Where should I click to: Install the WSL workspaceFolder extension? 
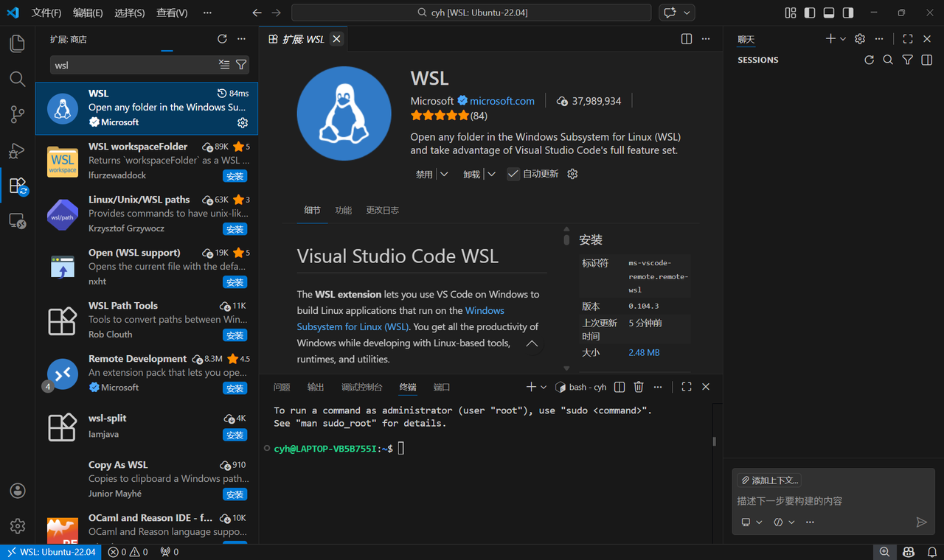(x=235, y=176)
